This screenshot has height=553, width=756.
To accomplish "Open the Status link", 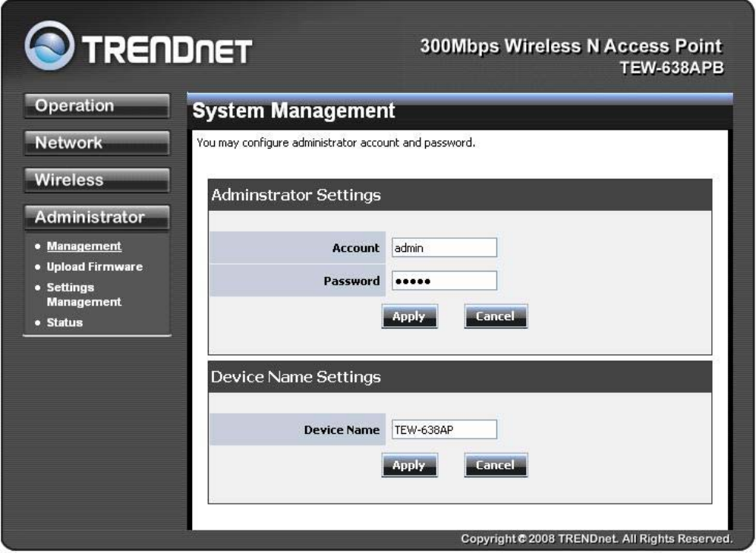I will (x=65, y=322).
